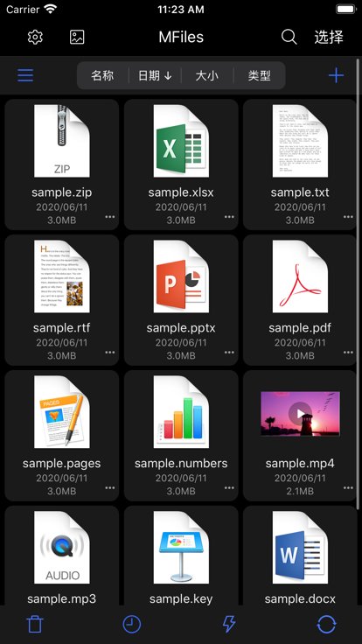Open more options for sample.zip
Image resolution: width=362 pixels, height=644 pixels.
click(x=110, y=217)
